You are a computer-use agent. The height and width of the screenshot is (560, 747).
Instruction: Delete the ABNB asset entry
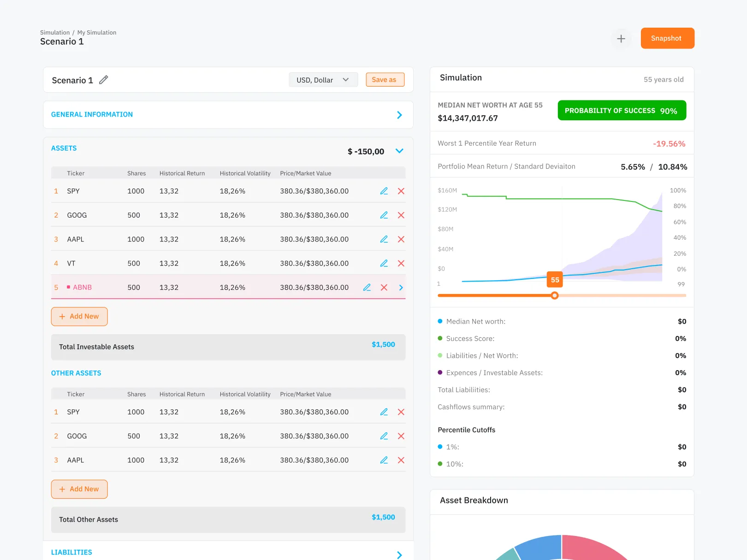coord(384,287)
